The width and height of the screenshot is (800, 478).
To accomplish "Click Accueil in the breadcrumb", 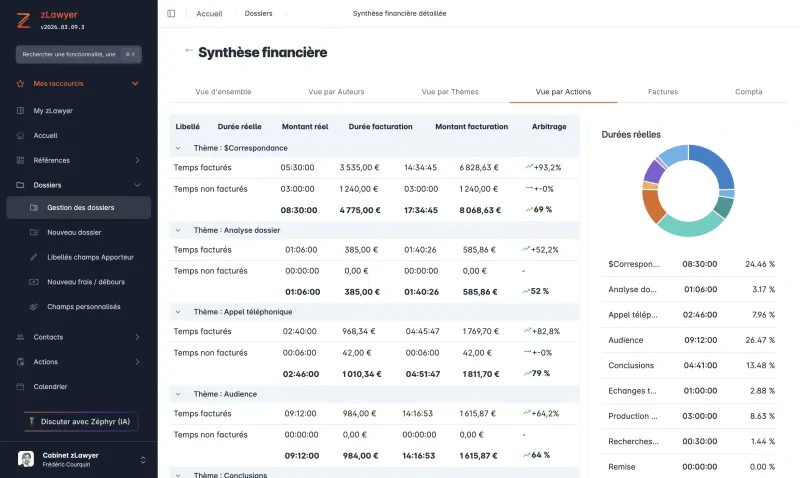I will [209, 14].
